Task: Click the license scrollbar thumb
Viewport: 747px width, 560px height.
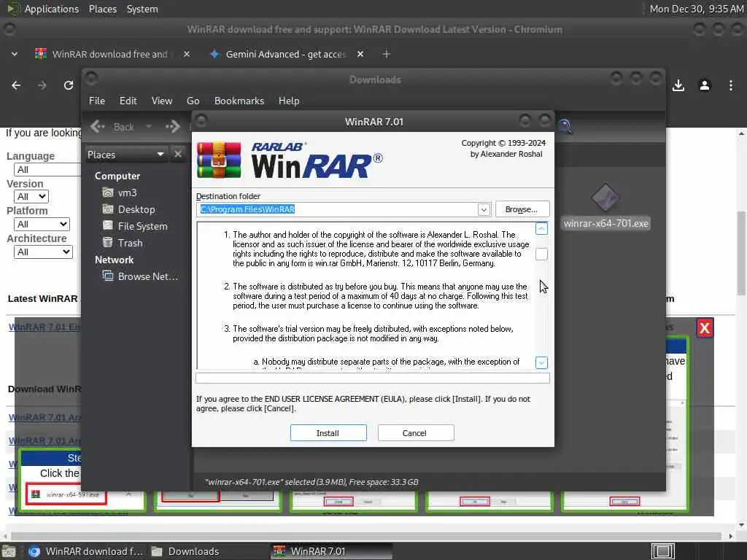Action: 541,254
